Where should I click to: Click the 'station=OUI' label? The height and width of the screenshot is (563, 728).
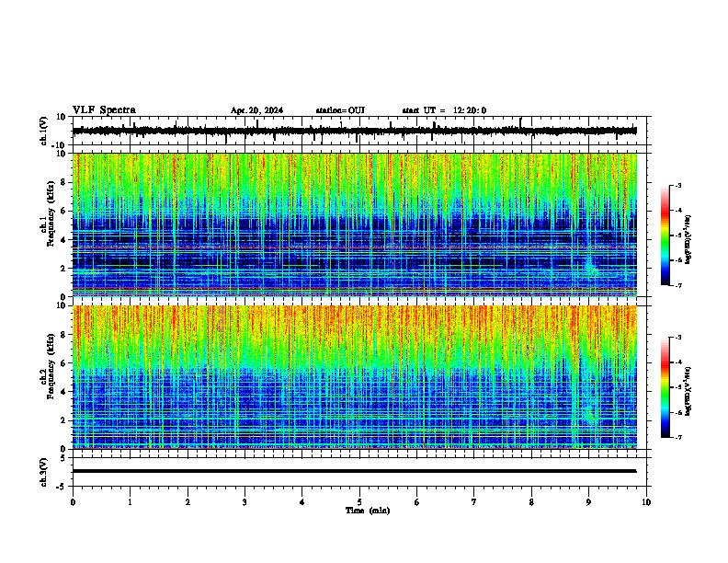[x=340, y=110]
